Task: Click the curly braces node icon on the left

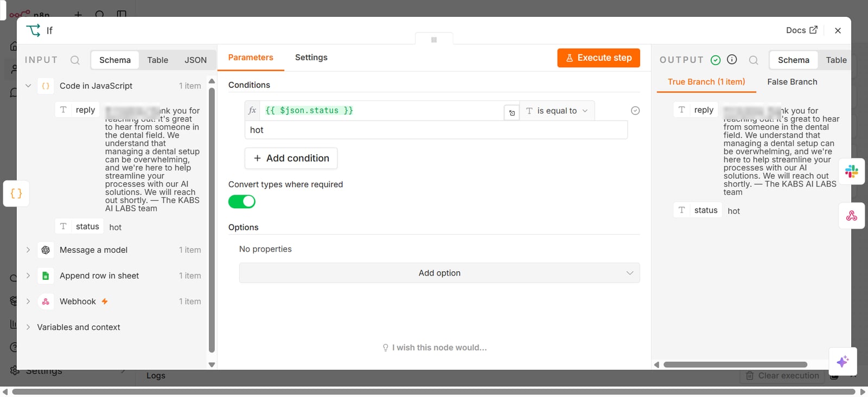Action: (x=16, y=194)
